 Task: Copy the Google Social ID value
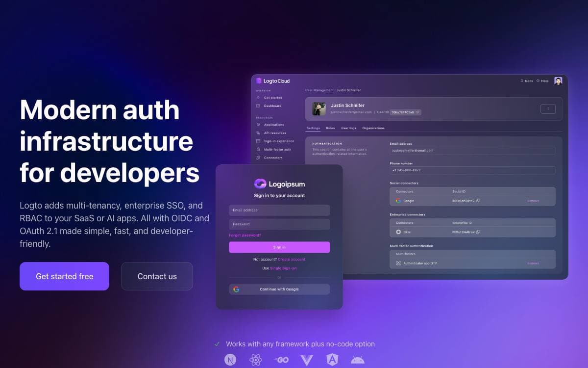(x=478, y=201)
